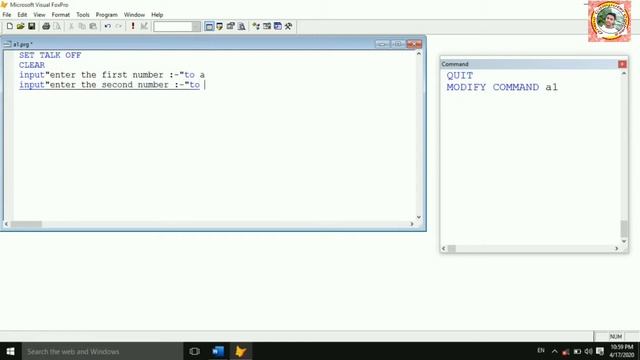Image resolution: width=640 pixels, height=360 pixels.
Task: Click the Open file toolbar icon
Action: coord(20,27)
